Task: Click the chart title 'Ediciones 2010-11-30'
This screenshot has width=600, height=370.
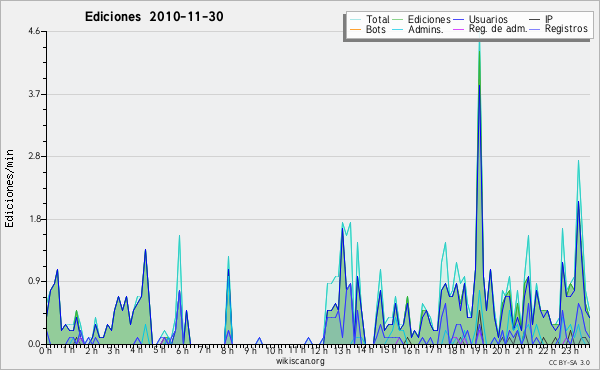Action: click(154, 16)
